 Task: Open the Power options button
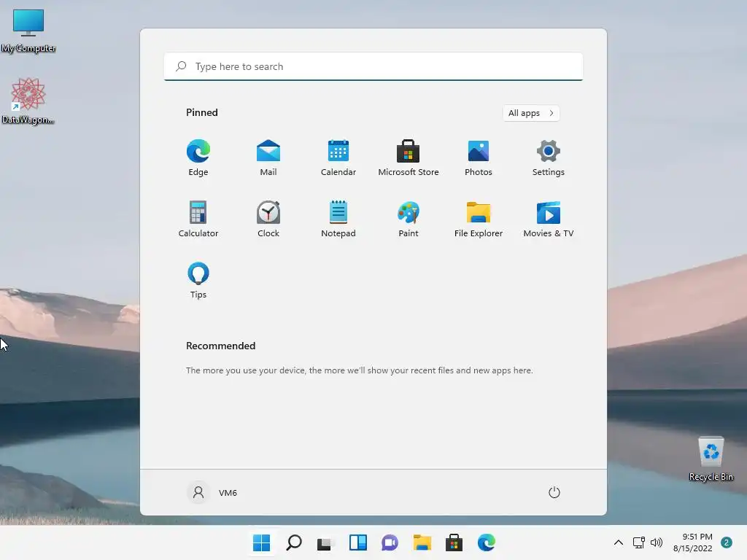(x=554, y=492)
